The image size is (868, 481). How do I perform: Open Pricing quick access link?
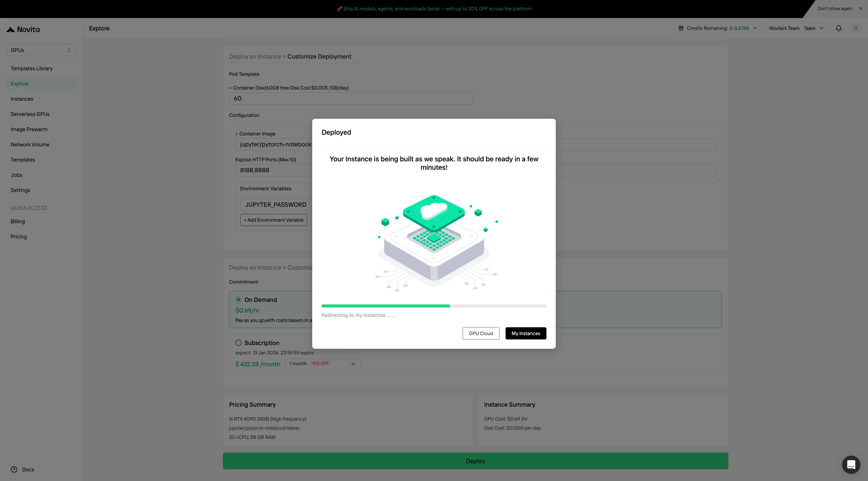tap(19, 236)
